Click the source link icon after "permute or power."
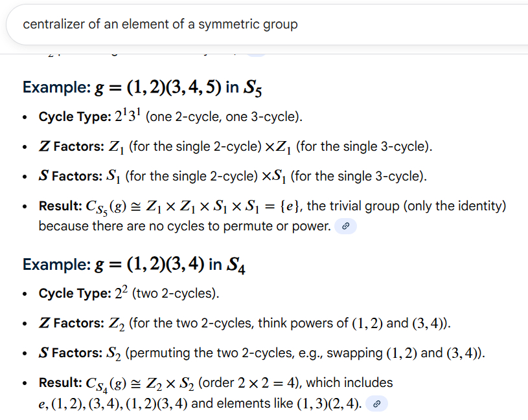 coord(346,227)
